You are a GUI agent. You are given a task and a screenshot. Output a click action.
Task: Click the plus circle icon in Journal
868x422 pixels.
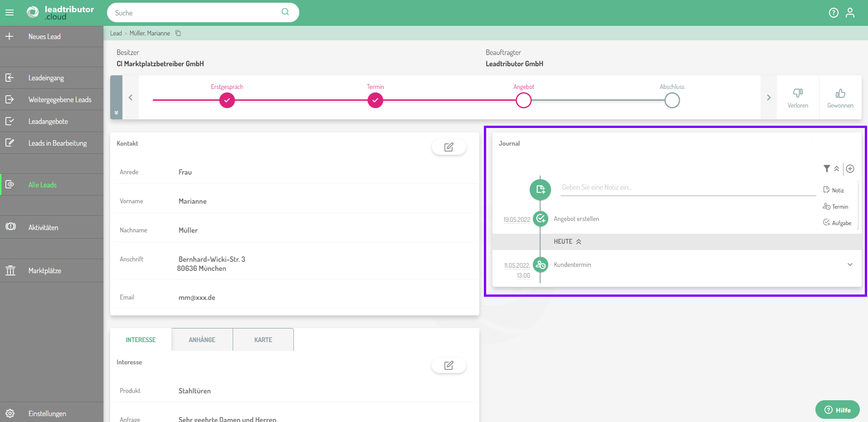coord(850,169)
